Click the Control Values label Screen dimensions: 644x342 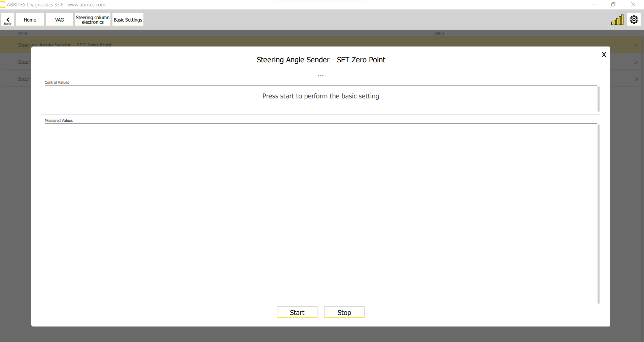coord(57,83)
